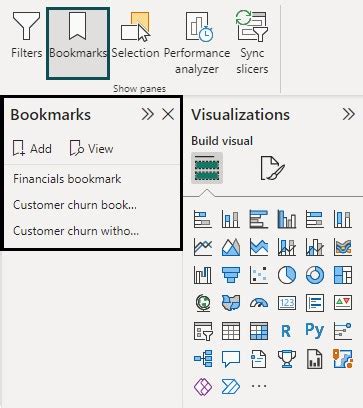The image size is (363, 408).
Task: Add a Python visual
Action: tap(315, 331)
